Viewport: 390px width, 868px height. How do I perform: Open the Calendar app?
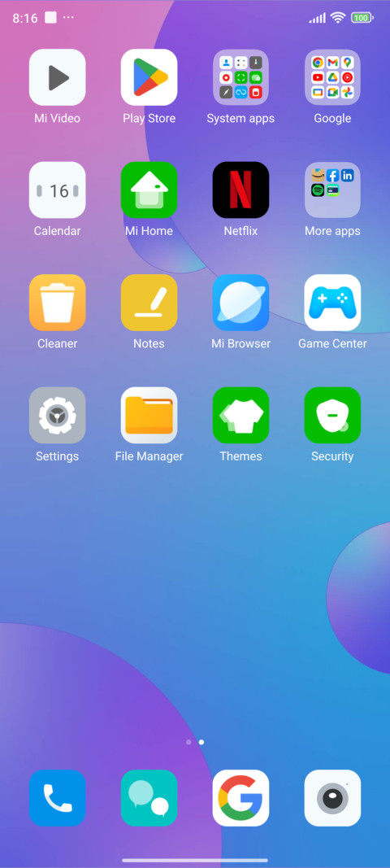click(58, 190)
